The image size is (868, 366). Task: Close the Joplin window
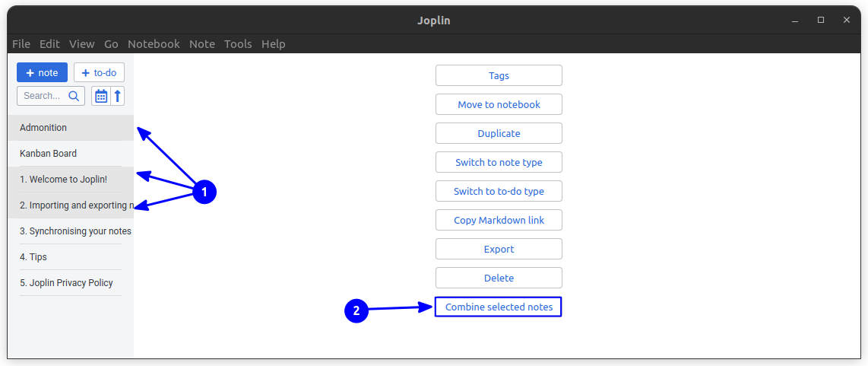(x=847, y=20)
